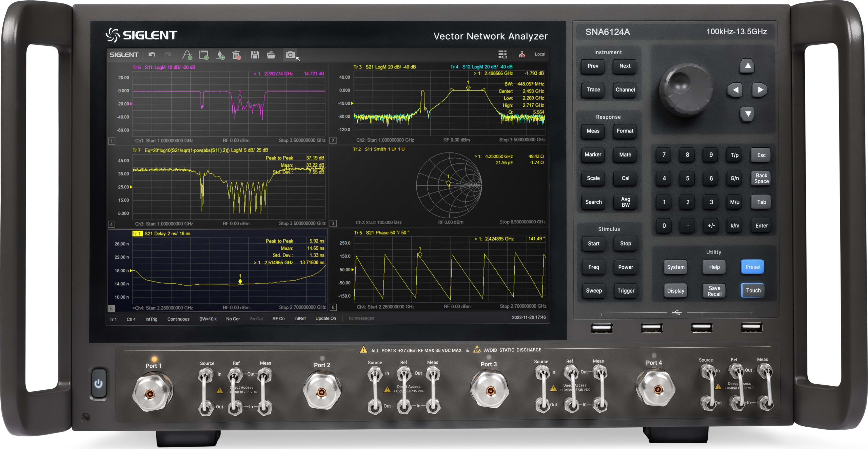
Task: Select trace Tr 4 S12 LogM title
Action: pyautogui.click(x=481, y=67)
